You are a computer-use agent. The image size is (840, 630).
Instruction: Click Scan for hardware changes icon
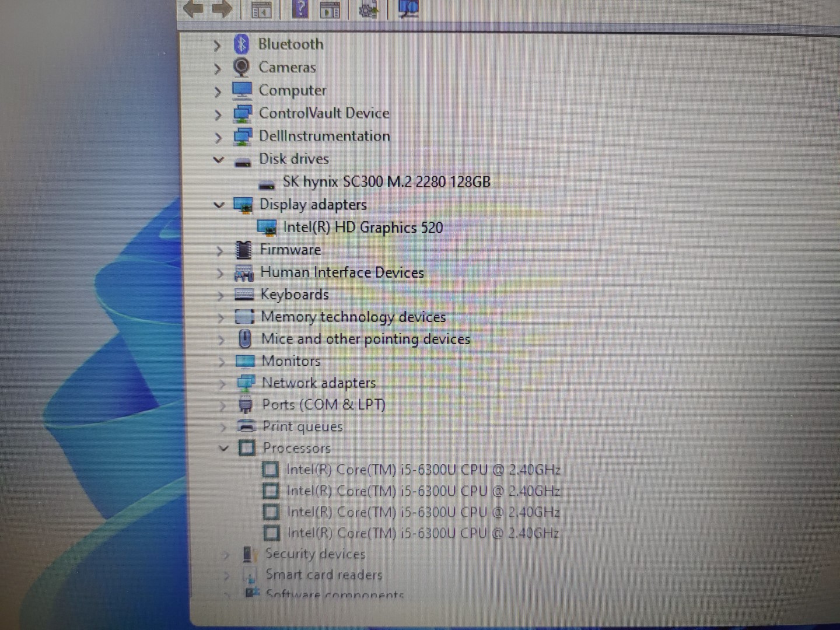(408, 9)
